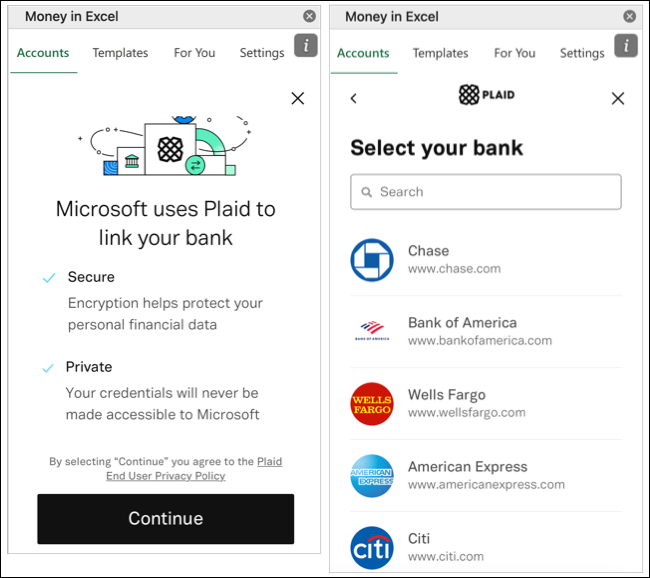Select the Chase bank logo
Screen dimensions: 650x578
tap(372, 260)
